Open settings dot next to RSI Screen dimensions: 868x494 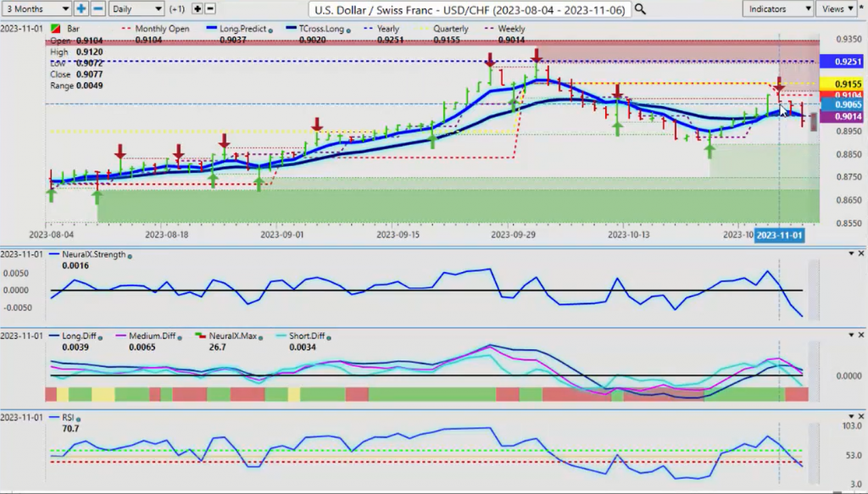[x=79, y=419]
